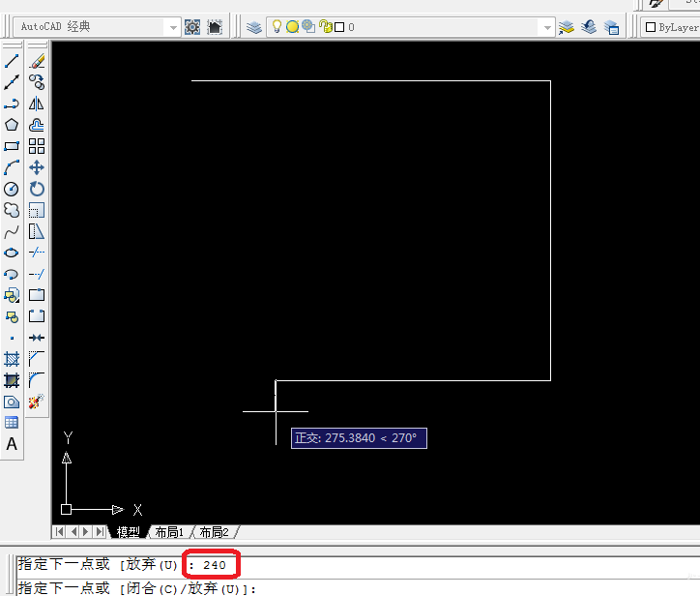Select the Break at Point tool
700x596 pixels.
pyautogui.click(x=37, y=295)
